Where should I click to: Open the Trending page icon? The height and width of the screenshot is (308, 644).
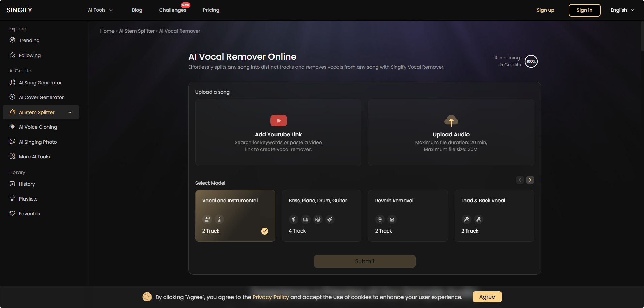(x=12, y=40)
